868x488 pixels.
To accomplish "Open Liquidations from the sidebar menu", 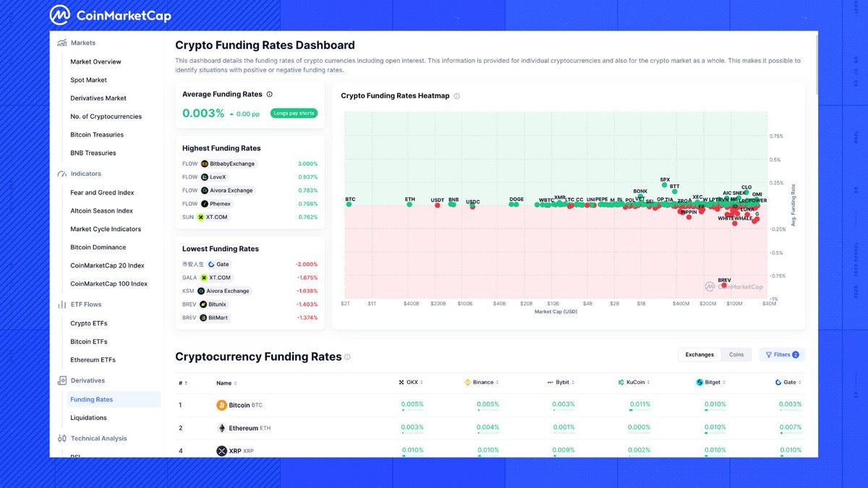I will click(x=88, y=417).
